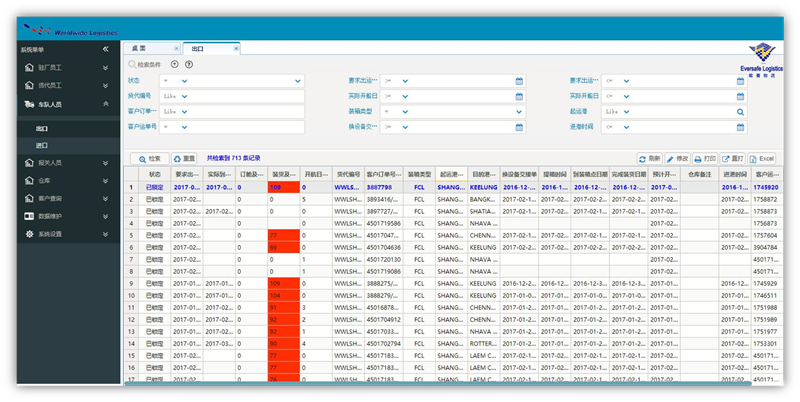
Task: Click into the 货代编号 text input
Action: 246,96
